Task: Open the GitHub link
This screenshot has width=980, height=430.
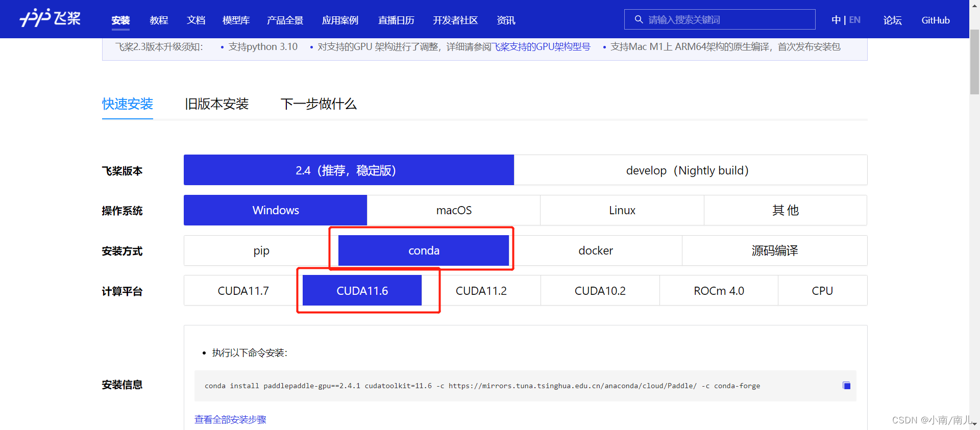Action: [936, 20]
